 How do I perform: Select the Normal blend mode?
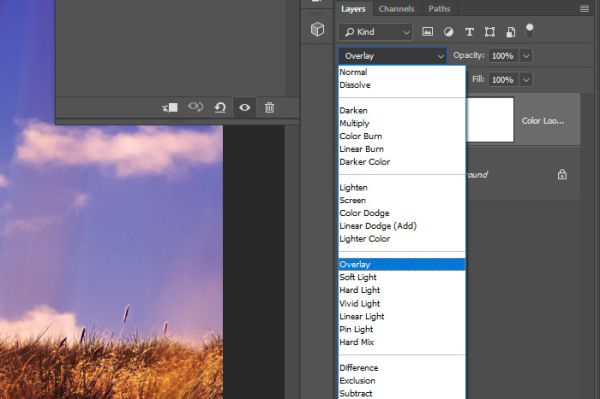(402, 72)
